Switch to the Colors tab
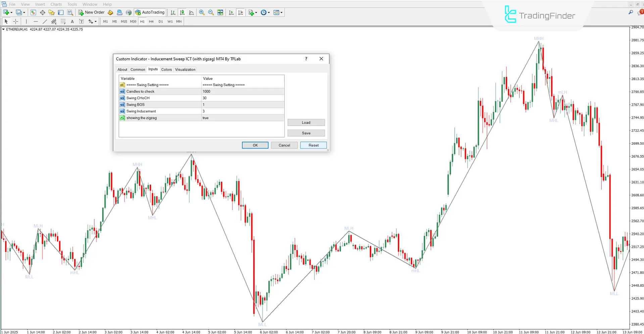The image size is (644, 334). pyautogui.click(x=166, y=69)
